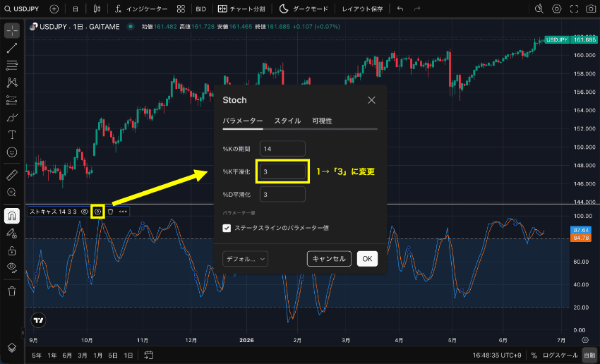
Task: Open the USDJPY symbol search
Action: [x=22, y=8]
